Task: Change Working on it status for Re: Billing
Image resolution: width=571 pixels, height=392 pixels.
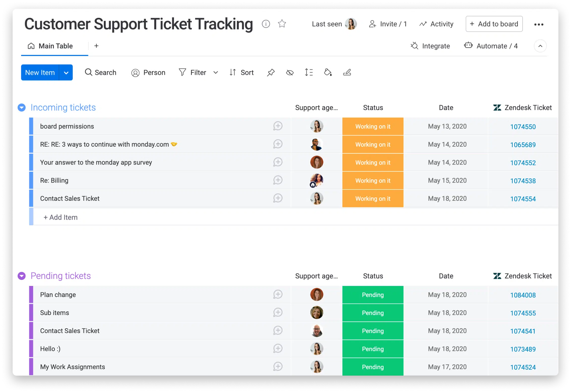Action: click(x=373, y=180)
